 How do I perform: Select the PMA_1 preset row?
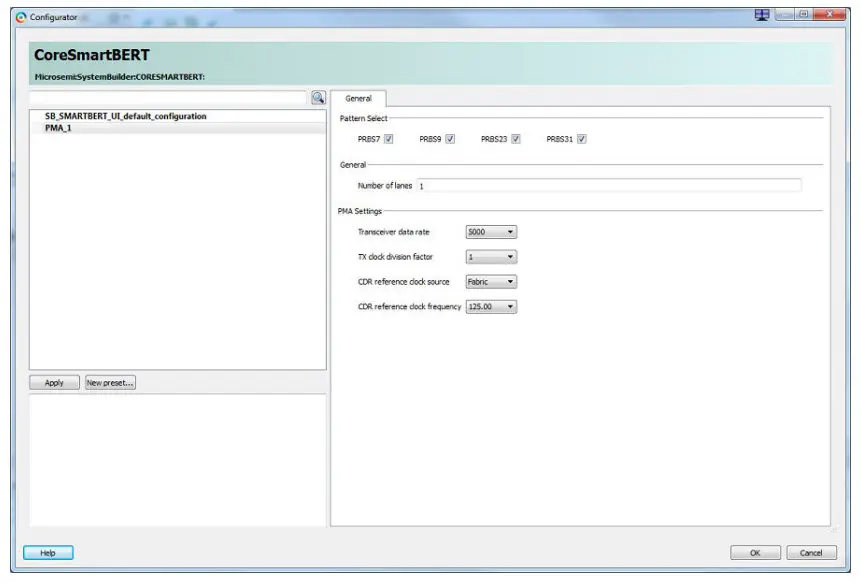coord(178,128)
